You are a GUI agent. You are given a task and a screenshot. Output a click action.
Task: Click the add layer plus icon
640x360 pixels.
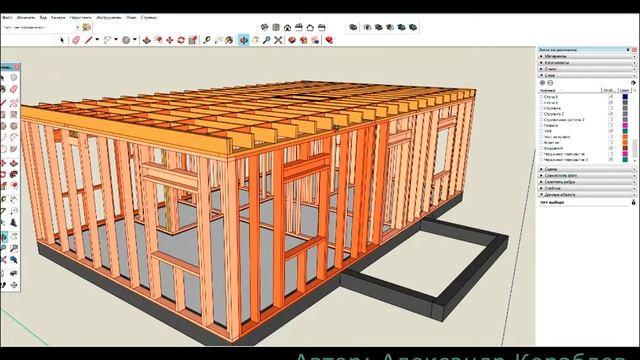542,83
